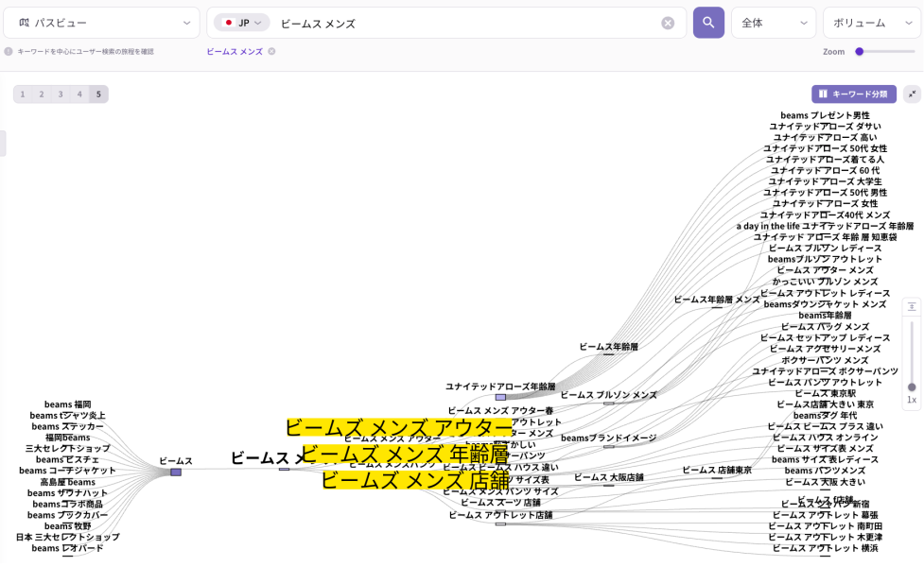Click the ビームス ブルゾン メンズ keyword
The width and height of the screenshot is (924, 567).
pos(609,395)
